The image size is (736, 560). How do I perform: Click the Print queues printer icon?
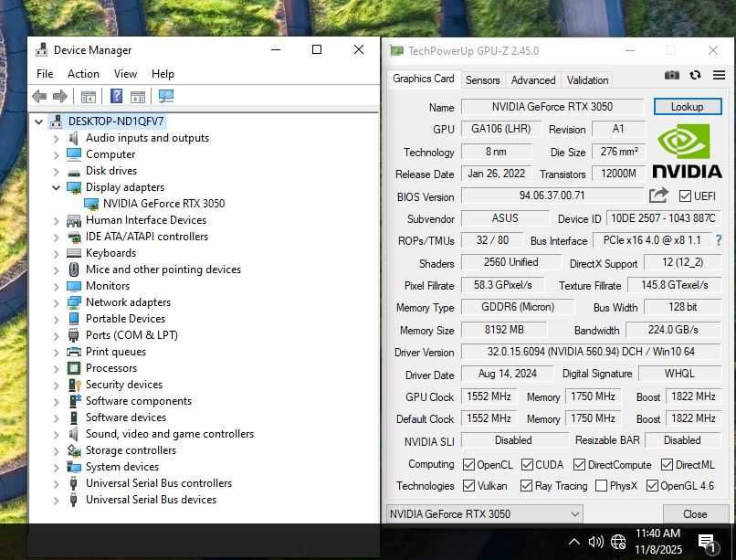(74, 352)
